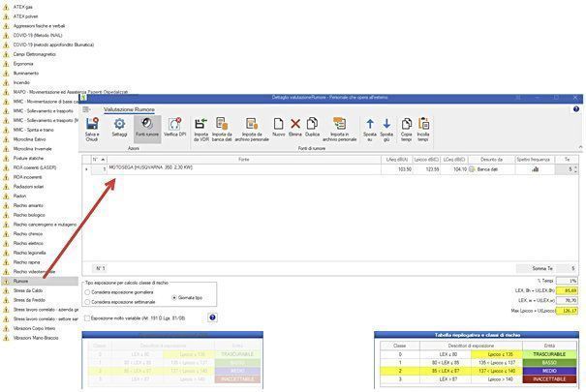
Task: Click the blue help question mark button
Action: 212,317
